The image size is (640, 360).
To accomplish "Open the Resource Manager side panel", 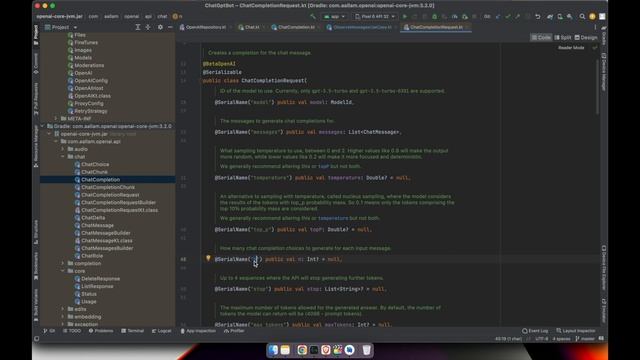I will pyautogui.click(x=36, y=146).
